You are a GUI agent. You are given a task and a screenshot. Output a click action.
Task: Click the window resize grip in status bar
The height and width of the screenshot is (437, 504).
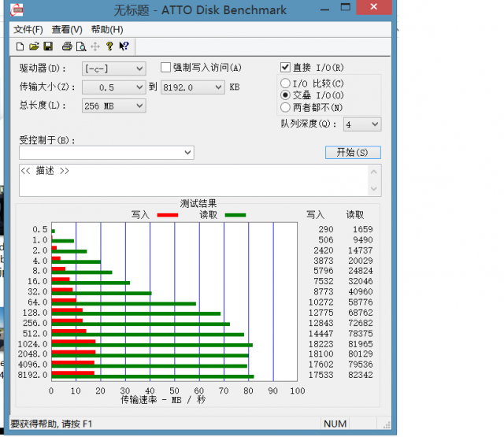(387, 424)
